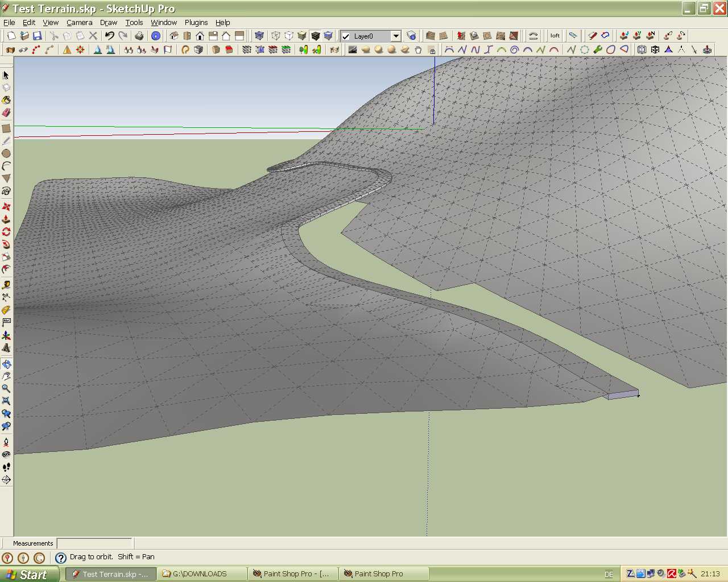Open the Window menu
Screen dimensions: 728x582
tap(164, 22)
